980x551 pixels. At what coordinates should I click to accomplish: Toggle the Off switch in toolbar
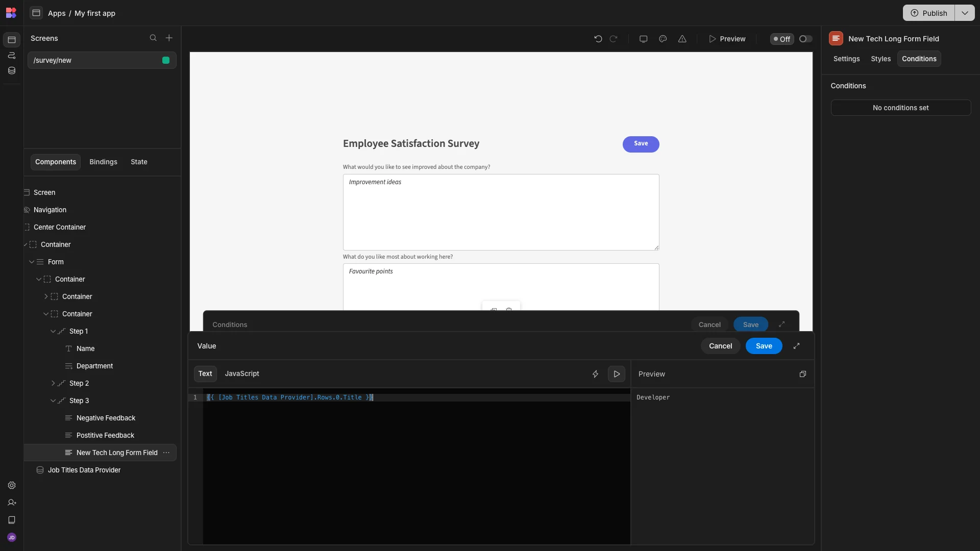(805, 39)
